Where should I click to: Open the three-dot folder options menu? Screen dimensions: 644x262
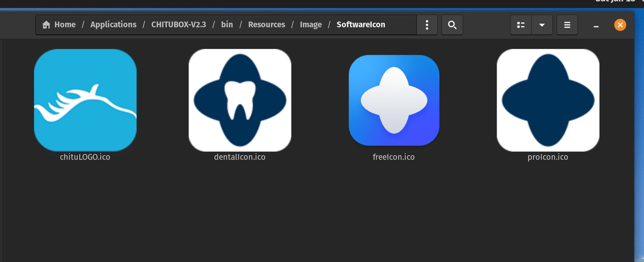(x=427, y=25)
